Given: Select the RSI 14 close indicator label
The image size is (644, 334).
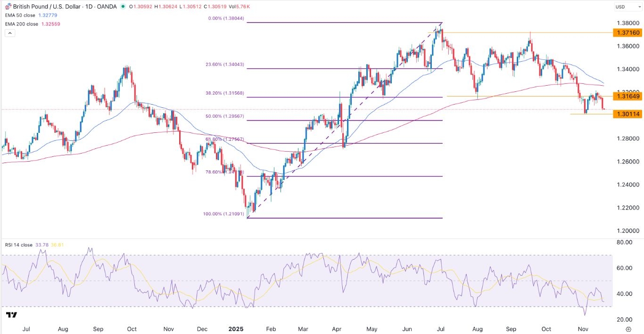Looking at the screenshot, I should click(19, 245).
